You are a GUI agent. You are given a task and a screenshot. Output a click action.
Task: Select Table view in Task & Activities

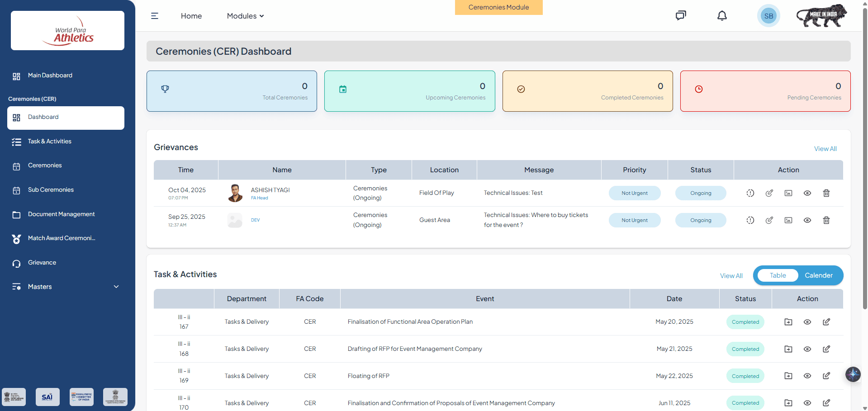tap(778, 275)
